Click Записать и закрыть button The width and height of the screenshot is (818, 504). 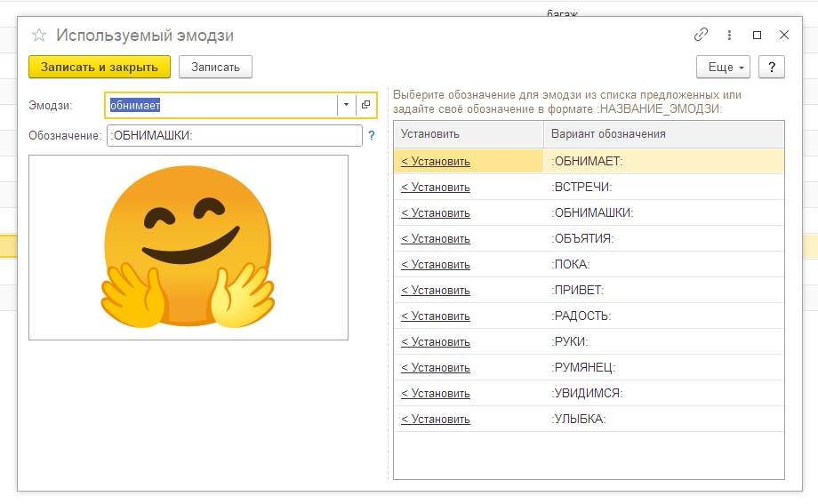(100, 67)
